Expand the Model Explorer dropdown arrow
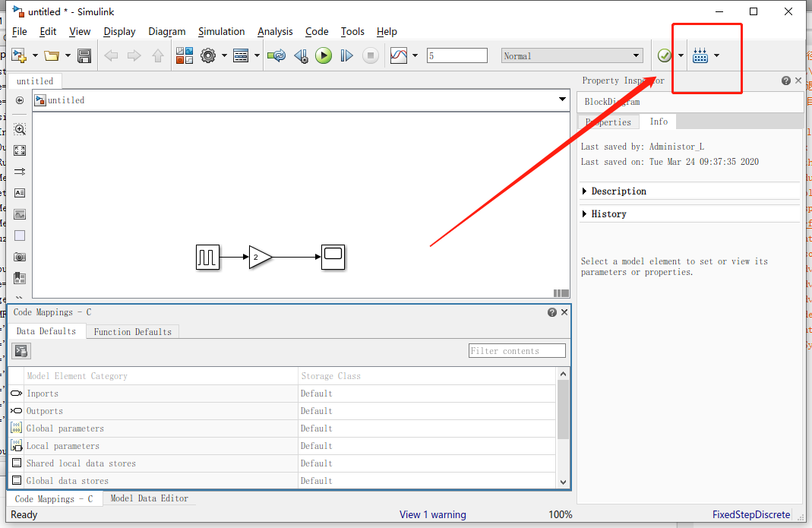The height and width of the screenshot is (528, 812). pyautogui.click(x=257, y=55)
